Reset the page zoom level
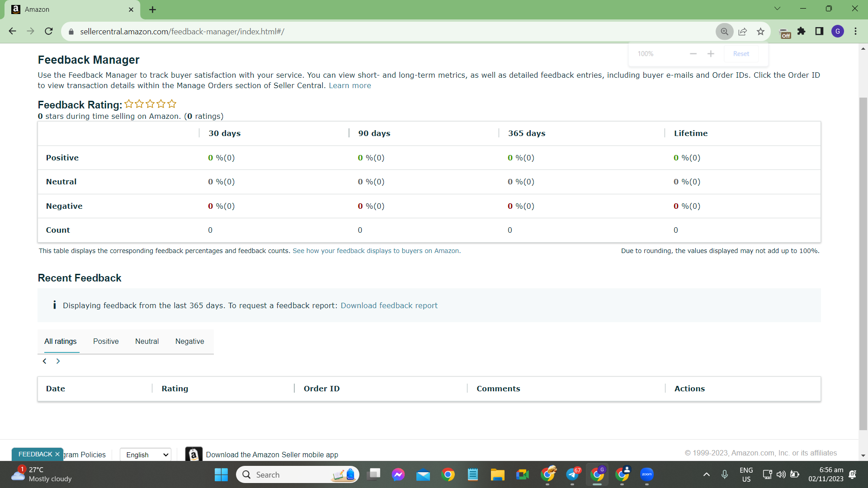The height and width of the screenshot is (488, 868). tap(741, 54)
